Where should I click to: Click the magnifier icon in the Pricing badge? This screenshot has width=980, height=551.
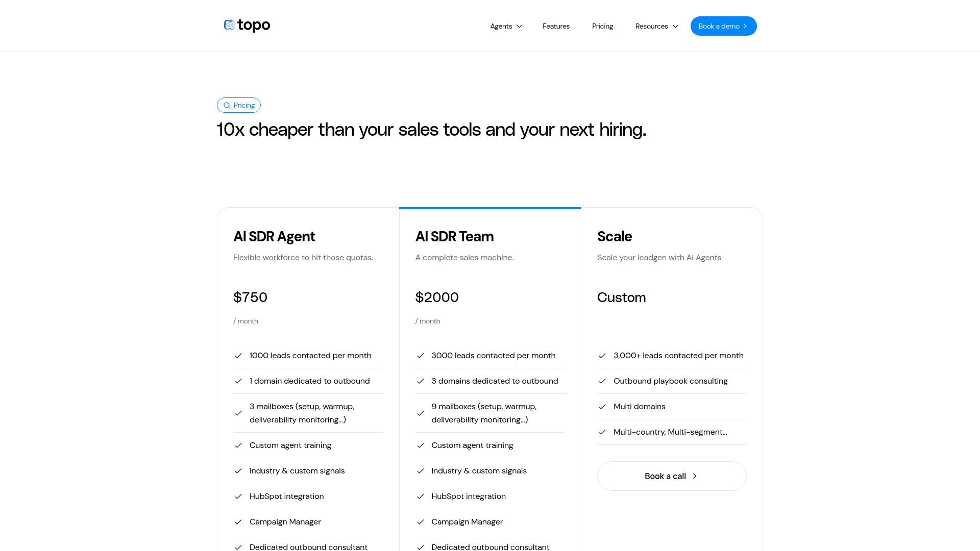point(227,105)
